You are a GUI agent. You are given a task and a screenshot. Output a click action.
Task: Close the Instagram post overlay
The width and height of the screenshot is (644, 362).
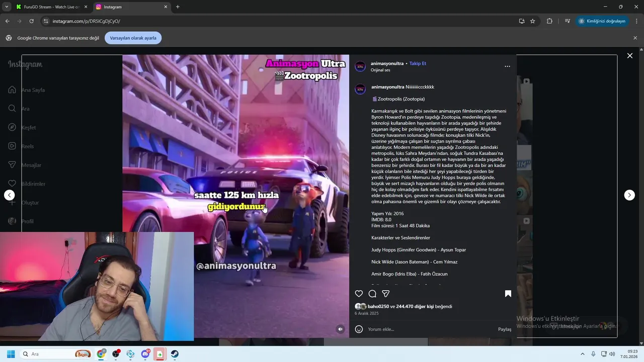click(x=629, y=56)
